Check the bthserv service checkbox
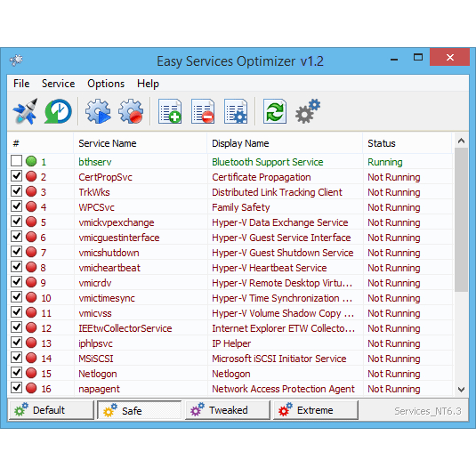The width and height of the screenshot is (476, 476). point(16,161)
